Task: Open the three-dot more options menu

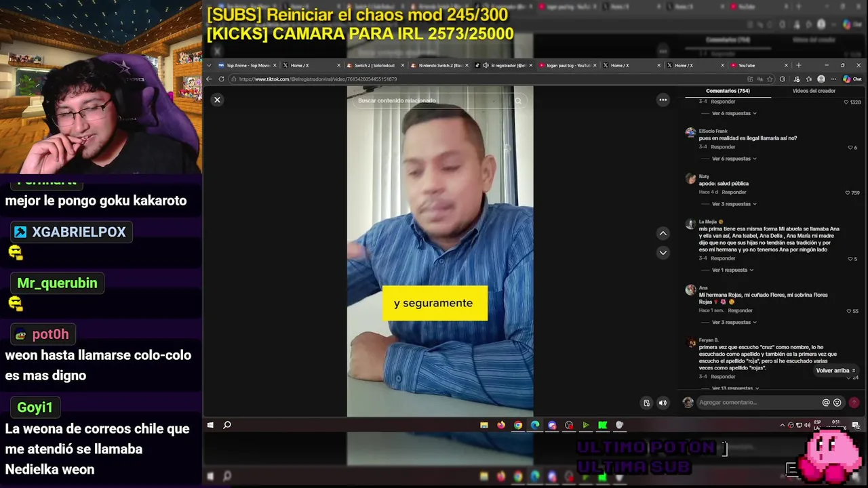Action: click(x=663, y=100)
